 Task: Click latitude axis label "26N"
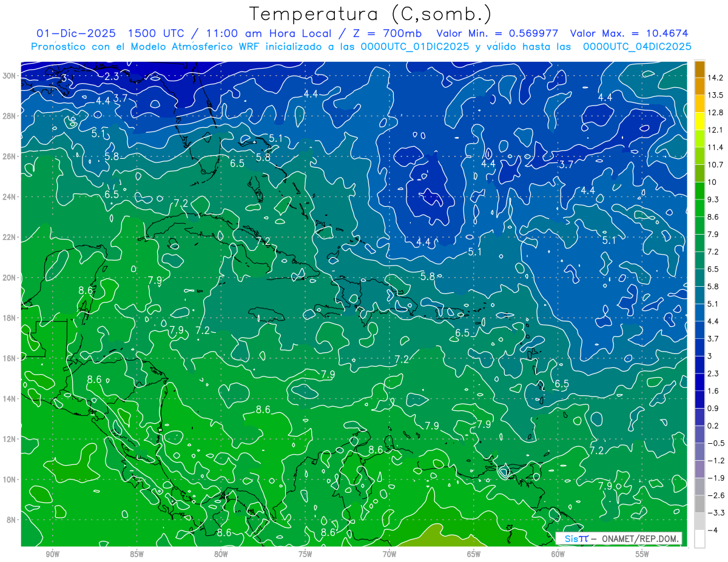click(9, 156)
